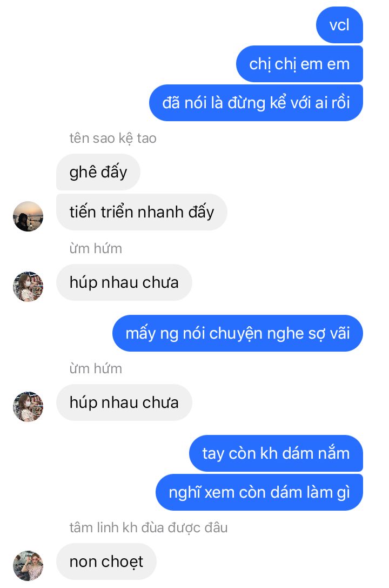Screen dimensions: 389x588
Task: Tap first 'húp nhau chưa' message bubble
Action: click(x=124, y=282)
